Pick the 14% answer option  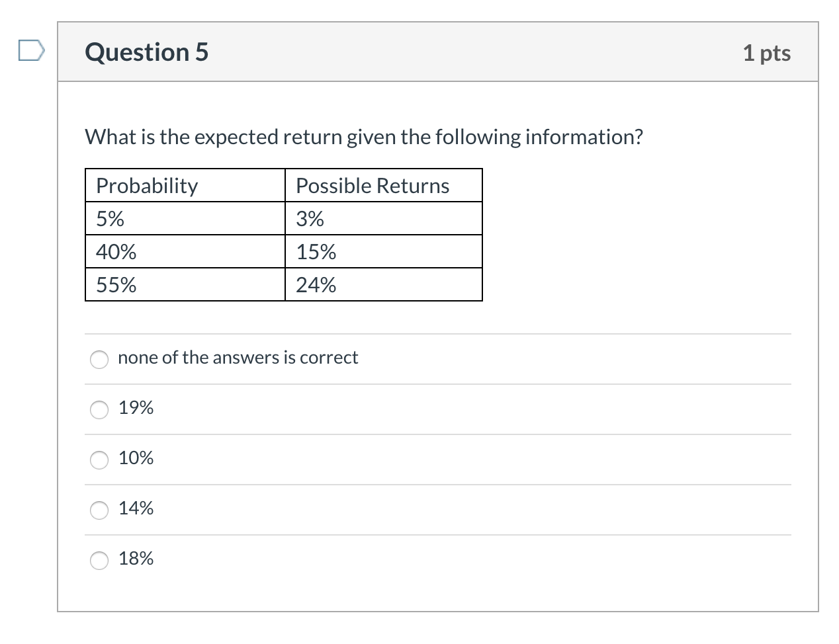click(x=99, y=510)
